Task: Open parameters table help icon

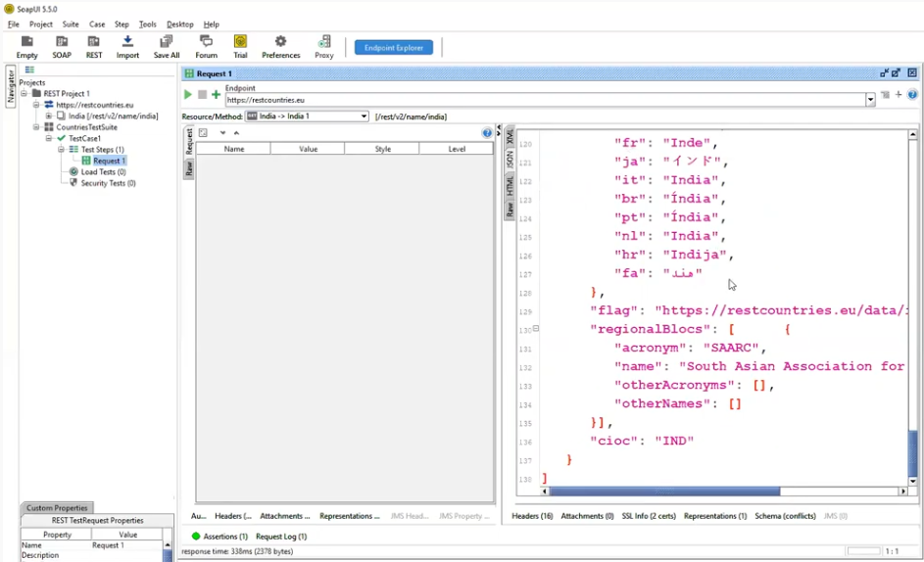Action: (x=487, y=133)
